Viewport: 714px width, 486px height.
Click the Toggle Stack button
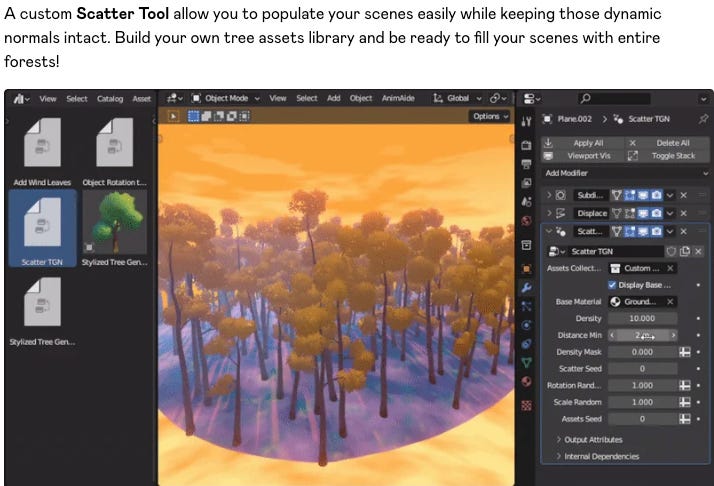pos(667,156)
